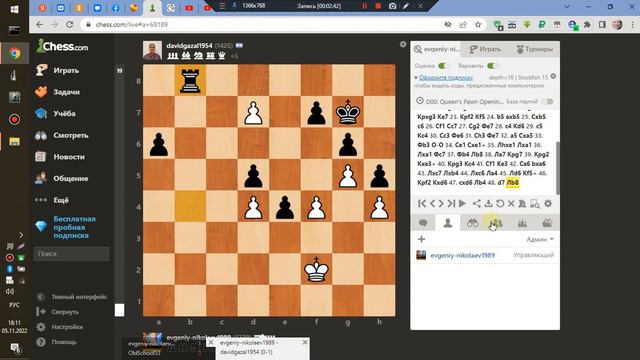Screen dimensions: 640x360
Task: Click the Chrome icon in the taskbar
Action: pos(15,53)
